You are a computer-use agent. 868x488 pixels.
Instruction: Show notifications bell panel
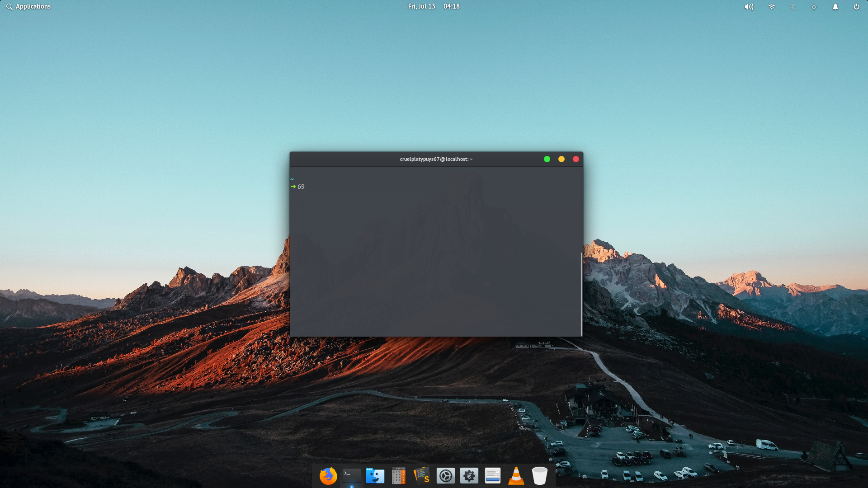(835, 7)
